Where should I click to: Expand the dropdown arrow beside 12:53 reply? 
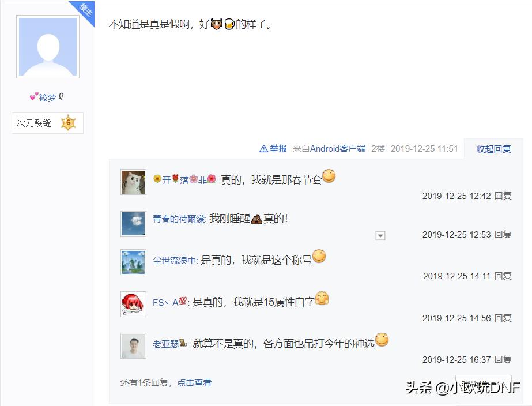(380, 235)
